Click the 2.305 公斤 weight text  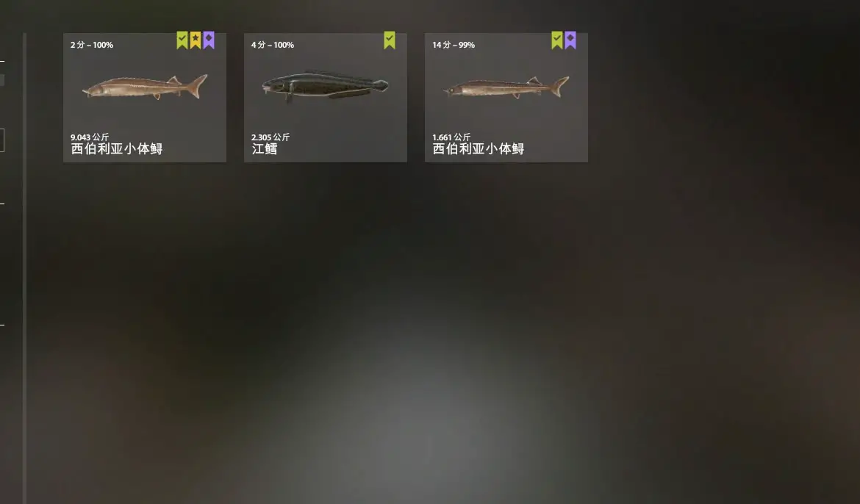point(270,137)
